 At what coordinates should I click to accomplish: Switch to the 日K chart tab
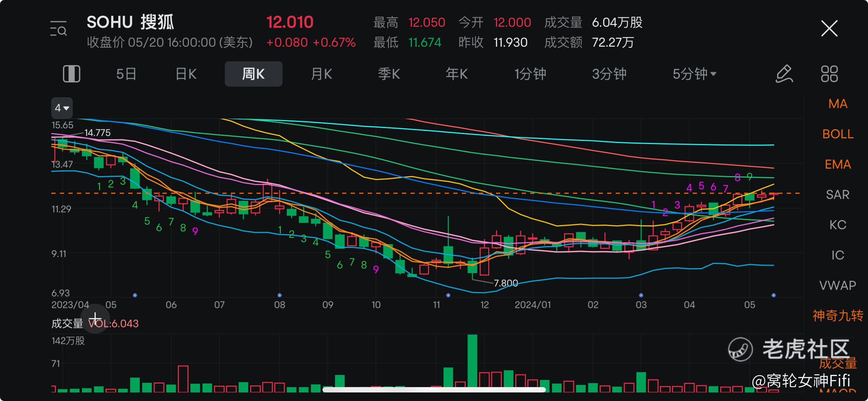point(186,74)
